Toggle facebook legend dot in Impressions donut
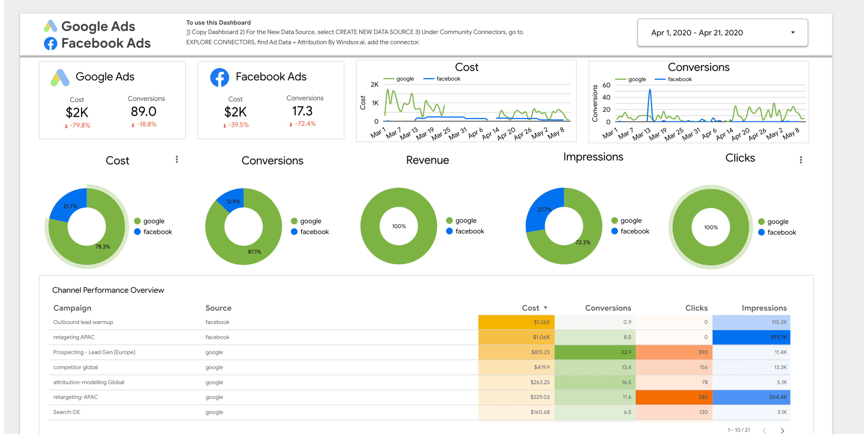 (614, 231)
